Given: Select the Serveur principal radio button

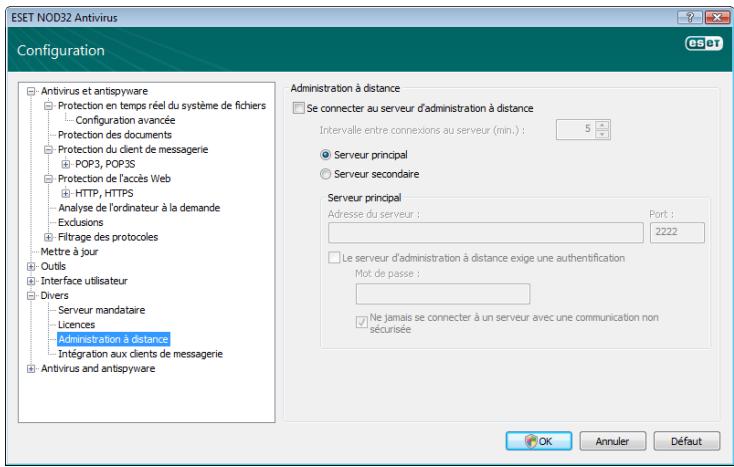Looking at the screenshot, I should [x=325, y=155].
